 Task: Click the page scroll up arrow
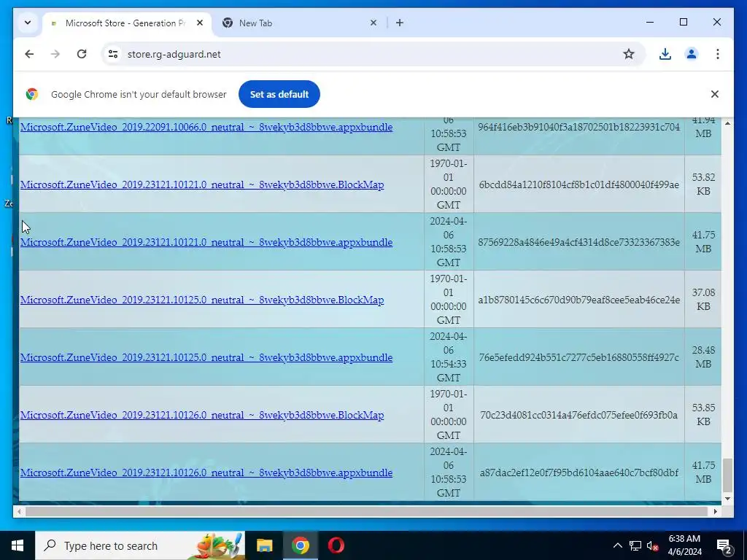pos(727,123)
